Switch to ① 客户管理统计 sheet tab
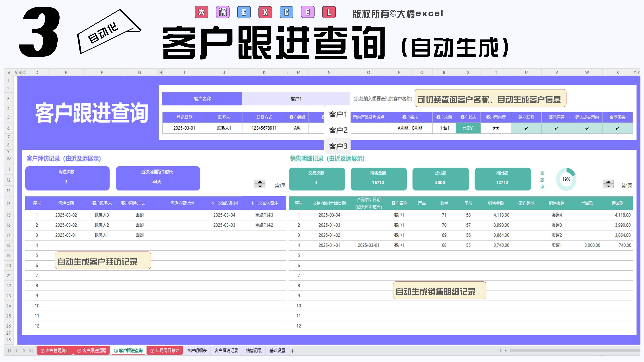This screenshot has height=362, width=644. point(55,350)
